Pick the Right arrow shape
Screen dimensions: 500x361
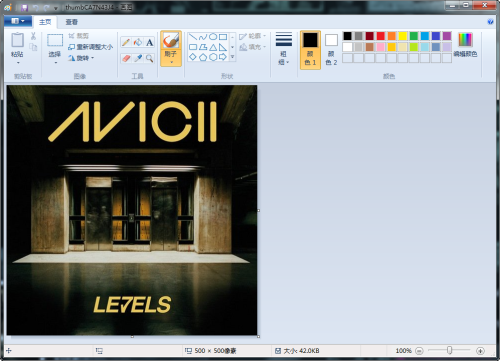[x=223, y=57]
